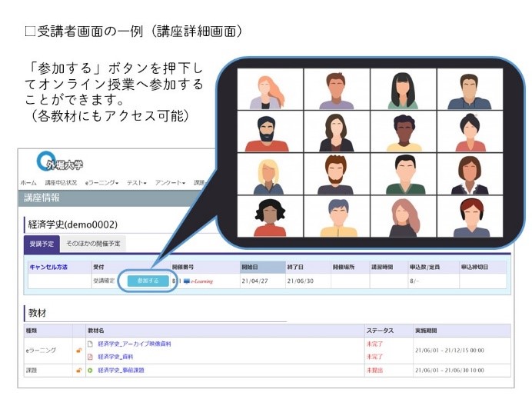Image resolution: width=532 pixels, height=399 pixels.
Task: Expand the アンケート dropdown menu
Action: 171,183
